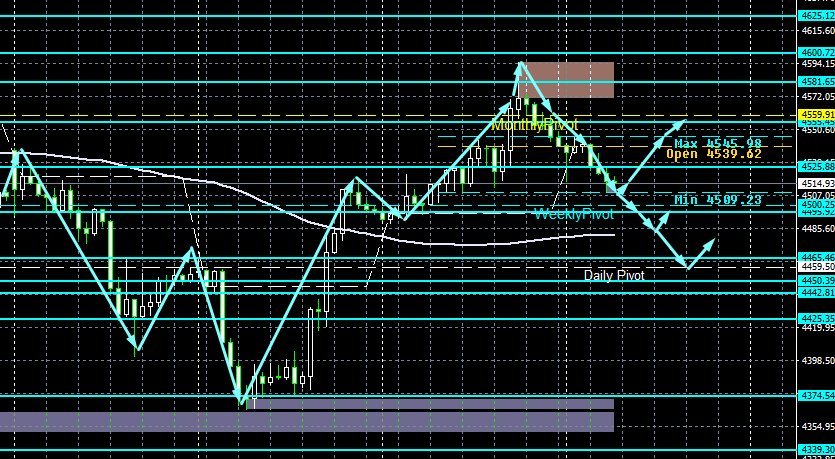Click the yellow 4559.91 price tag
This screenshot has width=835, height=459.
click(x=817, y=115)
